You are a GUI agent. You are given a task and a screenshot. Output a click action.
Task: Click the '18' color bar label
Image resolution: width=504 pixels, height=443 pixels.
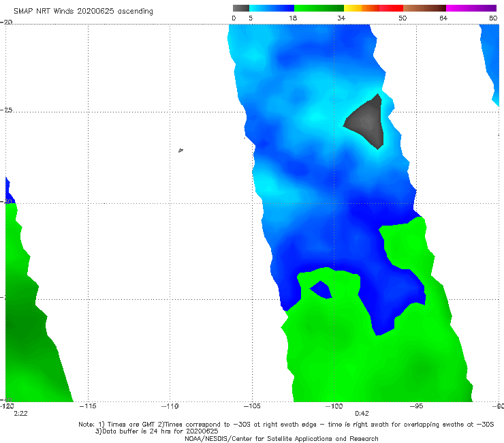pyautogui.click(x=293, y=18)
